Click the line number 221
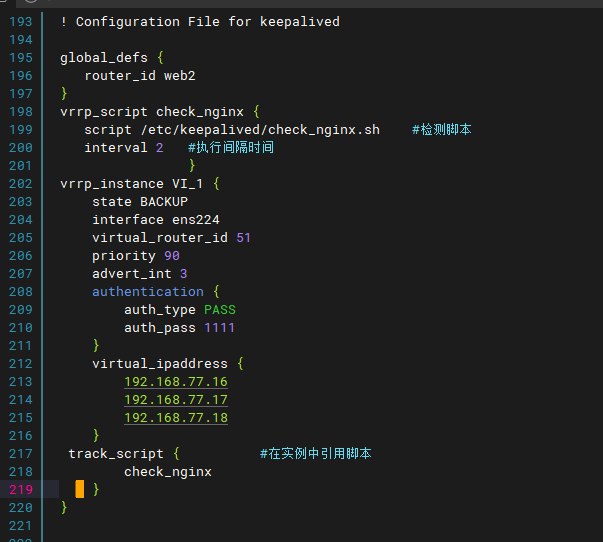 [20, 526]
